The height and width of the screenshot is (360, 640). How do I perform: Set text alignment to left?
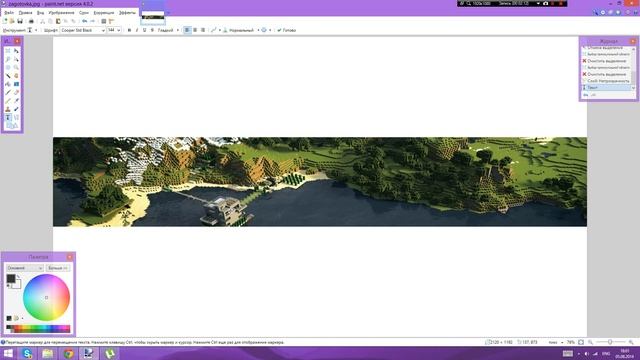187,30
